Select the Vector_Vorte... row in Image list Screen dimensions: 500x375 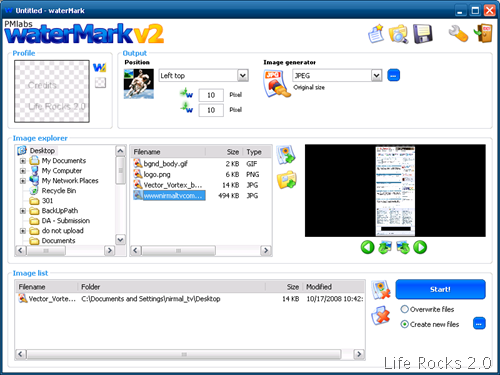(191, 299)
